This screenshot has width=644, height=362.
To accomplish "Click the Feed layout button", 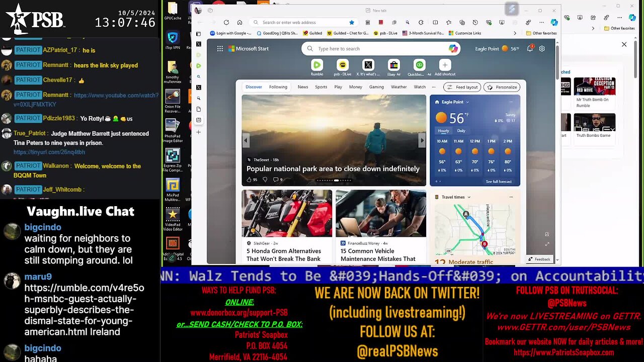I will (x=462, y=87).
